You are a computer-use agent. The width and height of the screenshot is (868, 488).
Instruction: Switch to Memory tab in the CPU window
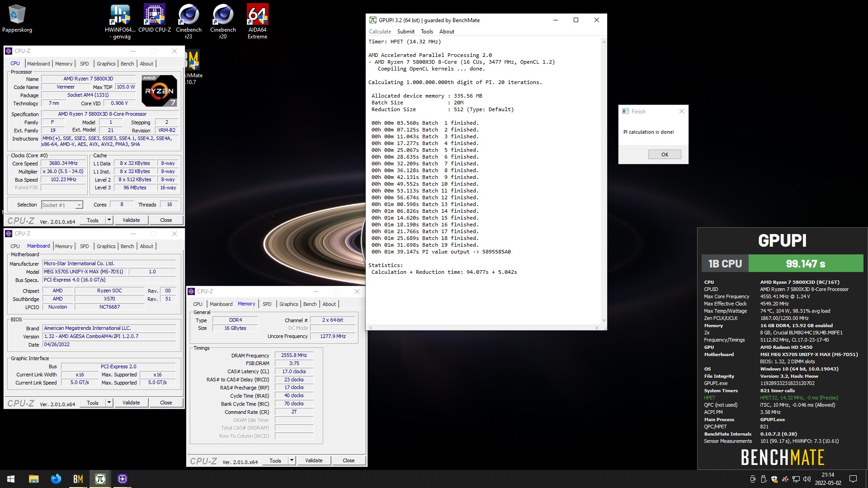coord(64,64)
